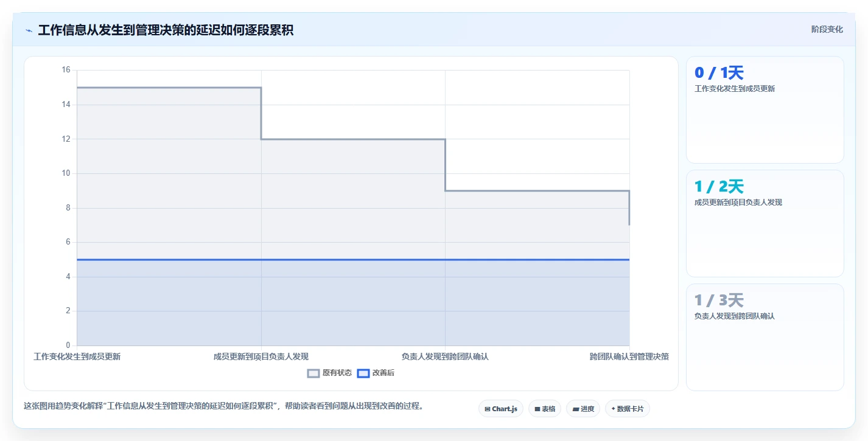
Task: Click the x-axis label 工作变化发生到成员更新
Action: [x=77, y=356]
